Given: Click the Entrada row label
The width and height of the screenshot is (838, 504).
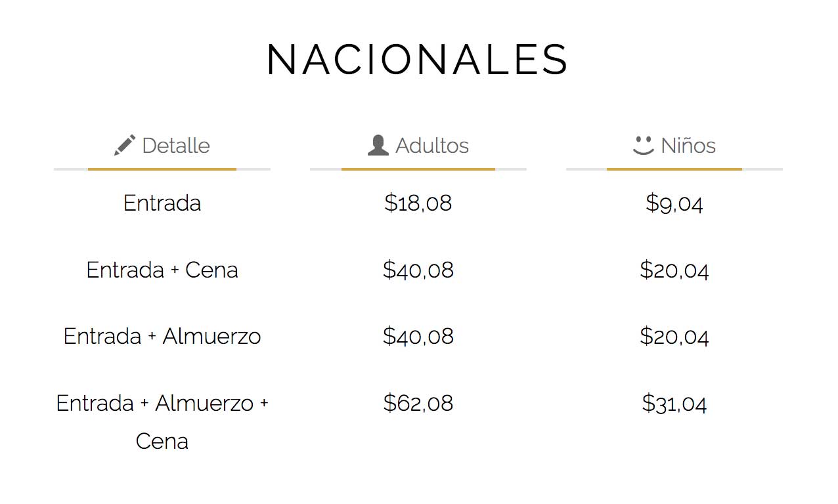Looking at the screenshot, I should [x=162, y=203].
